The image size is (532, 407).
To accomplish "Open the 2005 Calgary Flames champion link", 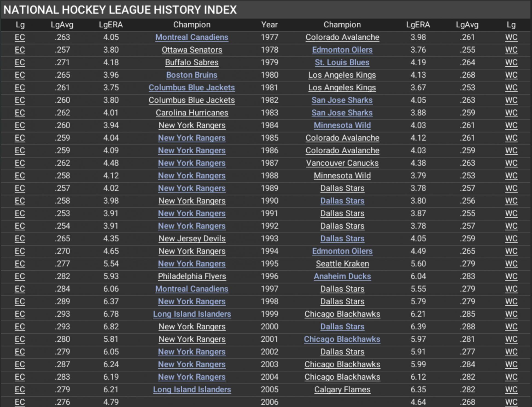I will point(342,390).
